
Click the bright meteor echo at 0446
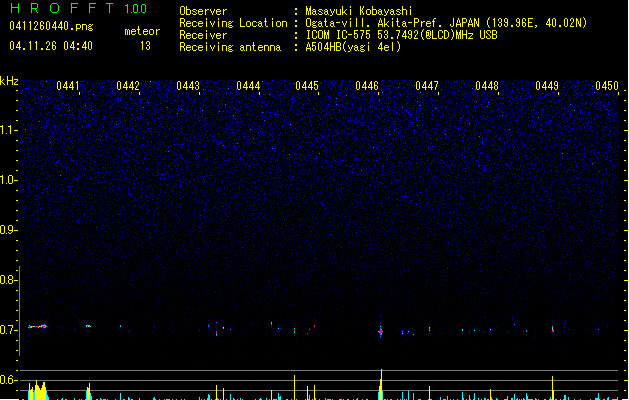(381, 331)
